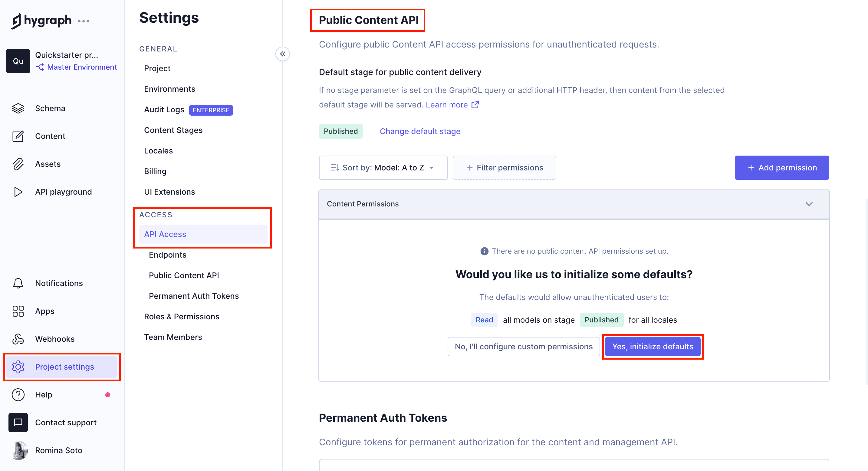Select API Access in settings menu
The height and width of the screenshot is (471, 868).
tap(165, 234)
